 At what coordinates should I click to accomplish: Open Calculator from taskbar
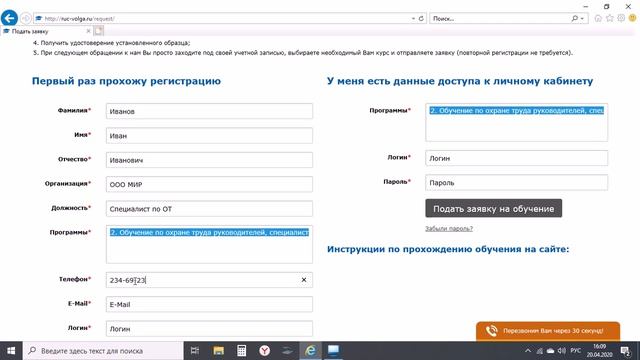point(241,351)
